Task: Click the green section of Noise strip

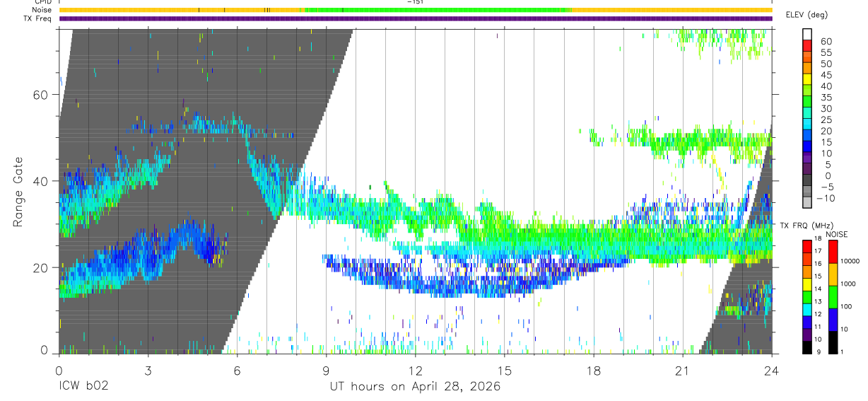Action: [438, 10]
